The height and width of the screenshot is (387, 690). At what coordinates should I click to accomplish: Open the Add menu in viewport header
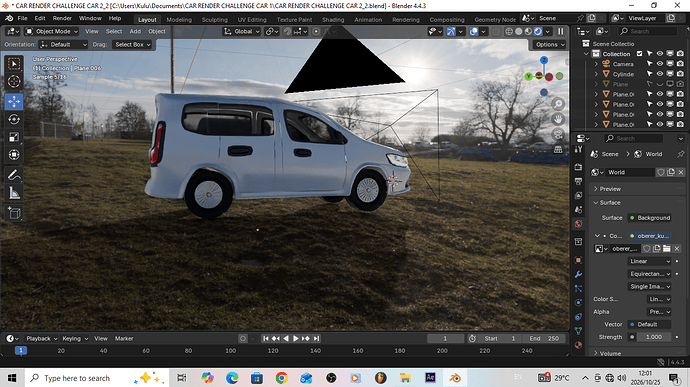(135, 31)
